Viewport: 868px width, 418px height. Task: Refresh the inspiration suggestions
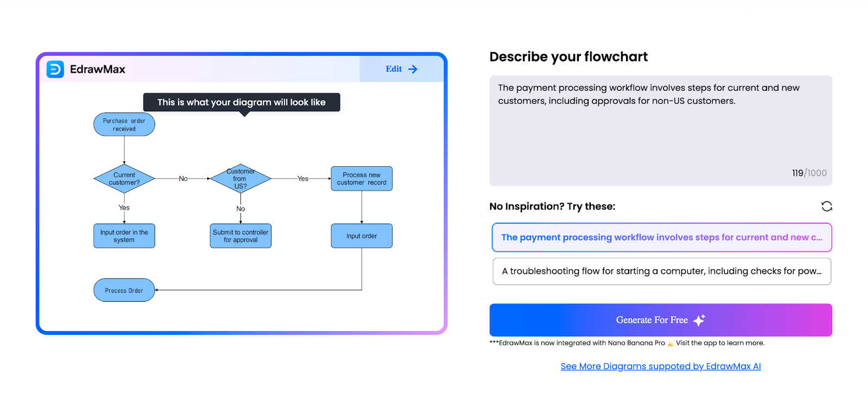pos(826,206)
